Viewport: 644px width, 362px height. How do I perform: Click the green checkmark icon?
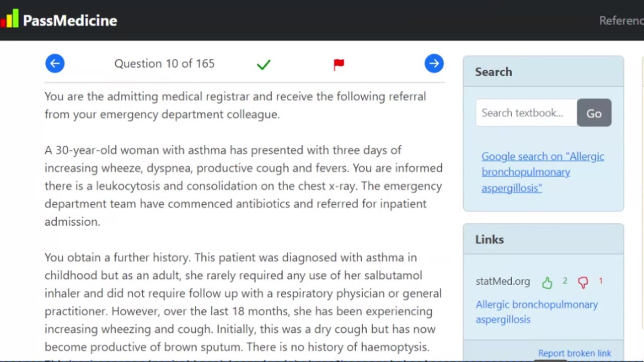(264, 64)
